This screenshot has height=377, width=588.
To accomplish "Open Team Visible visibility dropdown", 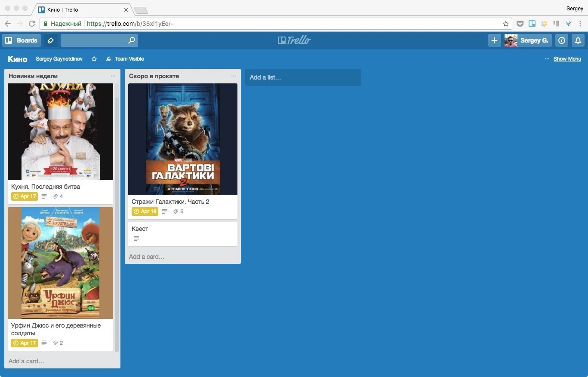I will [125, 59].
